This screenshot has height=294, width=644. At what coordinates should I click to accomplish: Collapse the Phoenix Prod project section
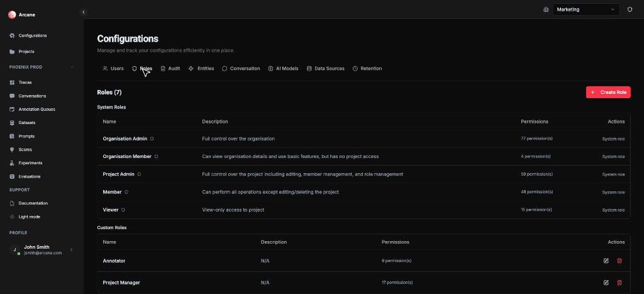tap(72, 67)
